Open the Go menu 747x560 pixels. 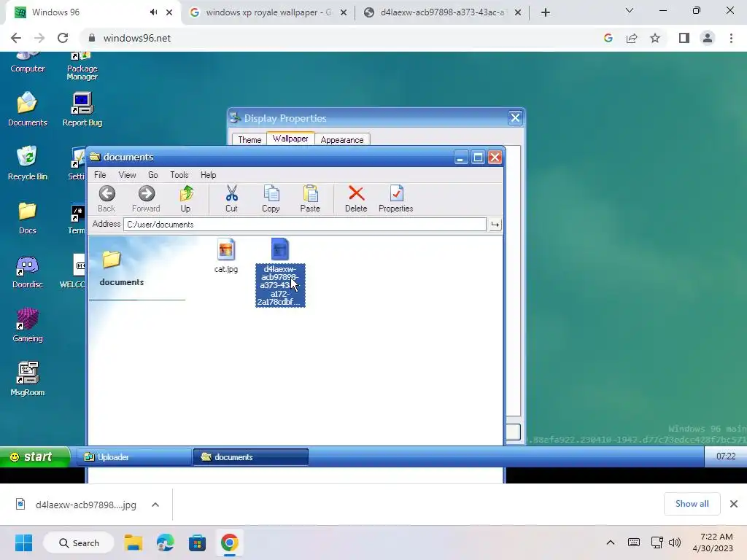[153, 175]
